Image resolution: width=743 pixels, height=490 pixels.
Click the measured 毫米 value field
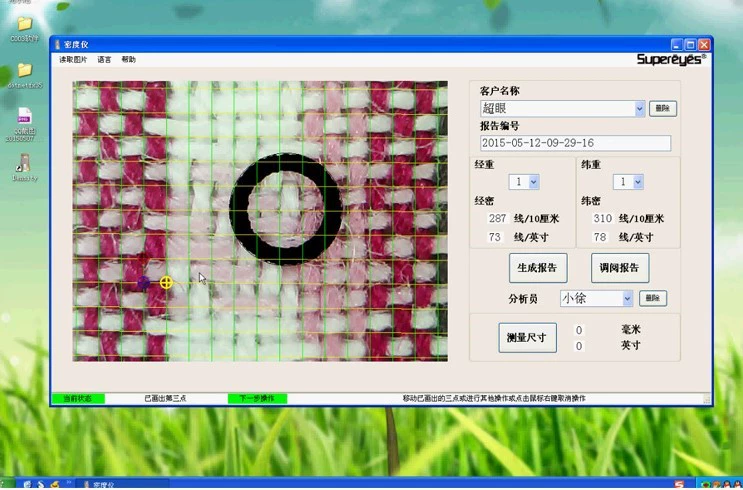(x=579, y=330)
